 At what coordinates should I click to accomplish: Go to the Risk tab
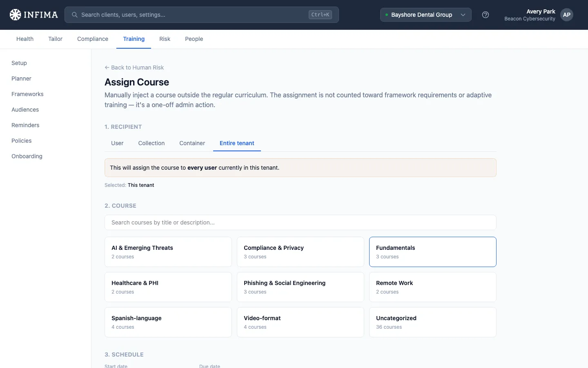tap(165, 39)
